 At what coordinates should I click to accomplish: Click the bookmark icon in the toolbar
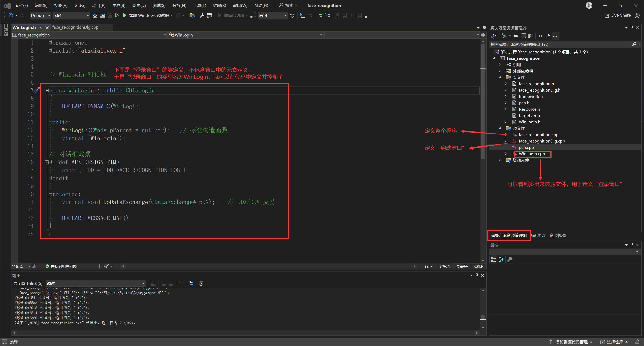[x=337, y=16]
